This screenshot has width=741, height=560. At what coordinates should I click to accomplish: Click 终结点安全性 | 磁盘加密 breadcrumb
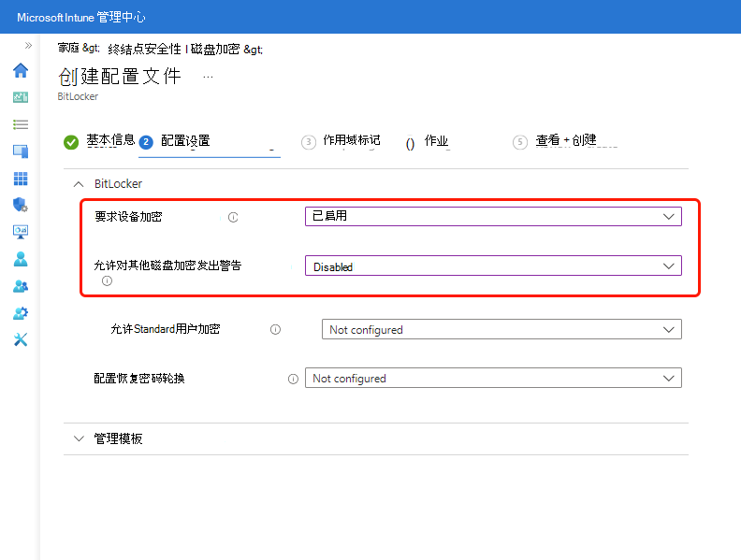[174, 50]
